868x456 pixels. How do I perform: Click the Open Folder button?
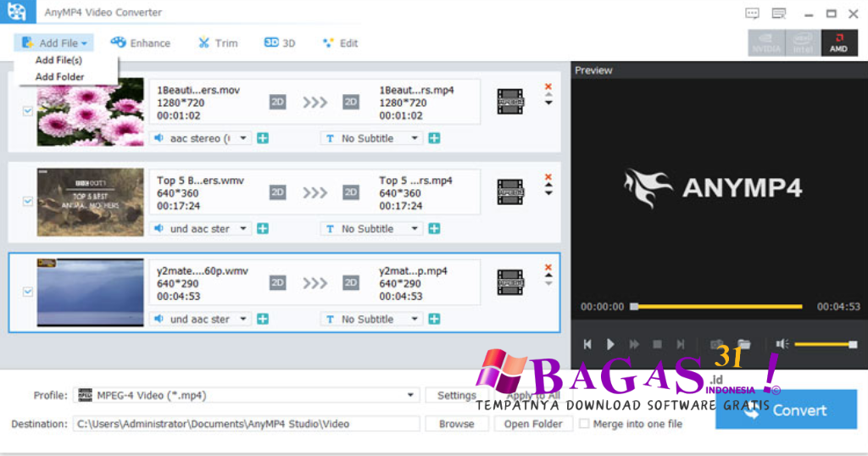coord(533,424)
